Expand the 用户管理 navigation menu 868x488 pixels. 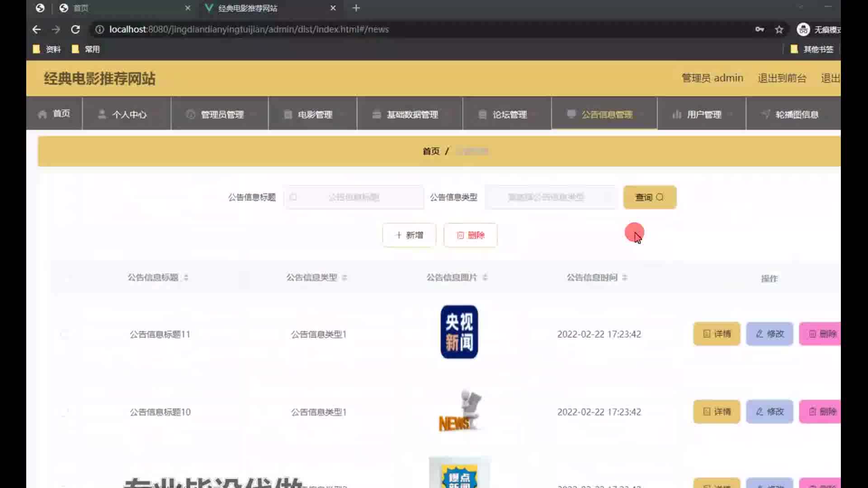(702, 114)
